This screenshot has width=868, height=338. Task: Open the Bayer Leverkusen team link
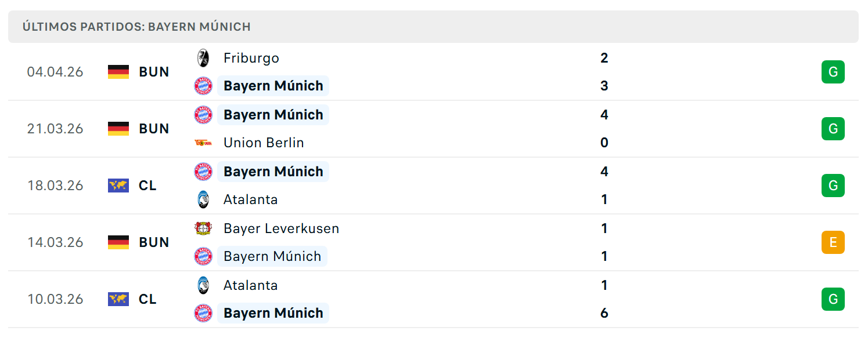(x=282, y=228)
